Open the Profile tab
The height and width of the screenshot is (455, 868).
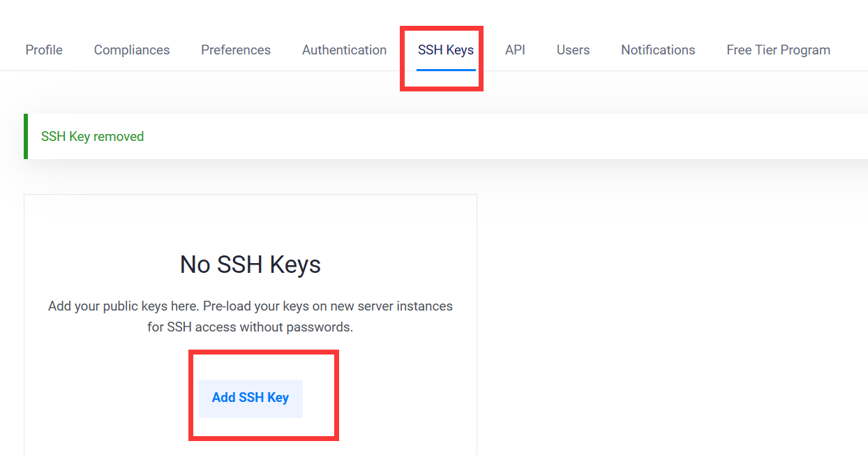pos(44,50)
